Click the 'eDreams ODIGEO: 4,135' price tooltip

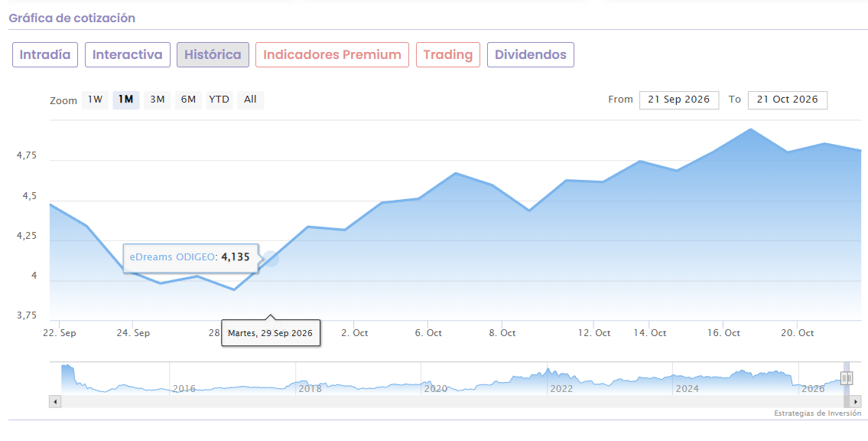coord(190,257)
